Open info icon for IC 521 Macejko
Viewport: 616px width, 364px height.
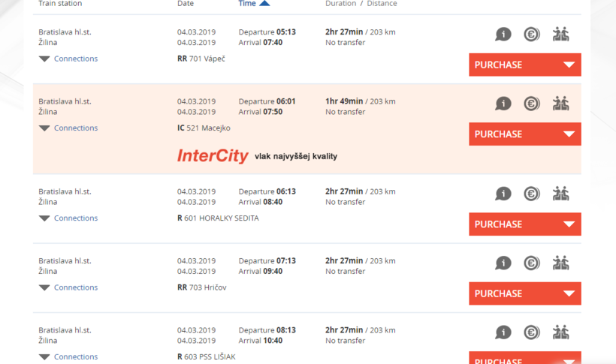[x=503, y=104]
